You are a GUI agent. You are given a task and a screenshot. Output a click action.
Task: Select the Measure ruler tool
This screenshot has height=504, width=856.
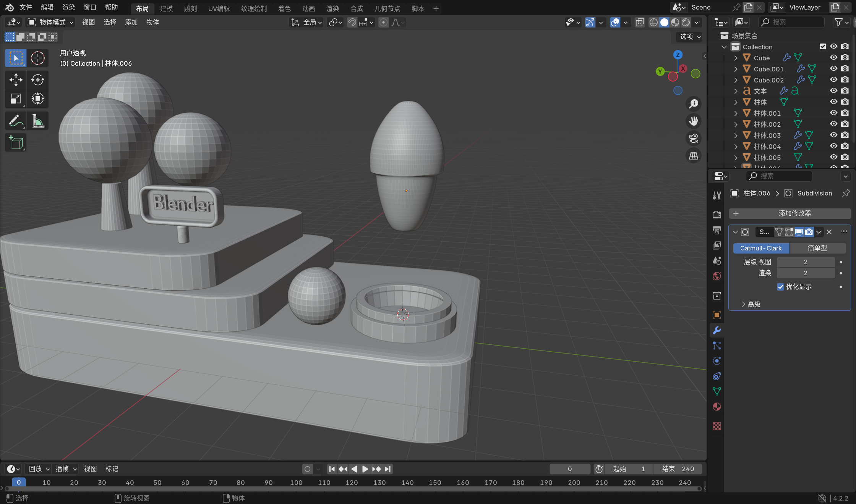37,121
